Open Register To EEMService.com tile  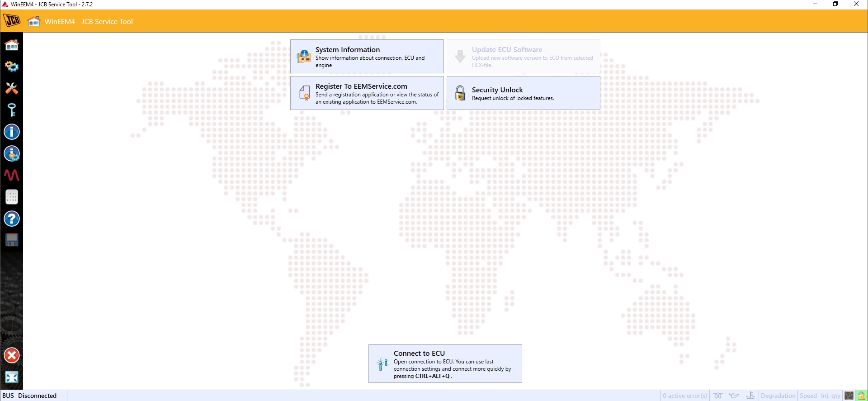click(367, 93)
